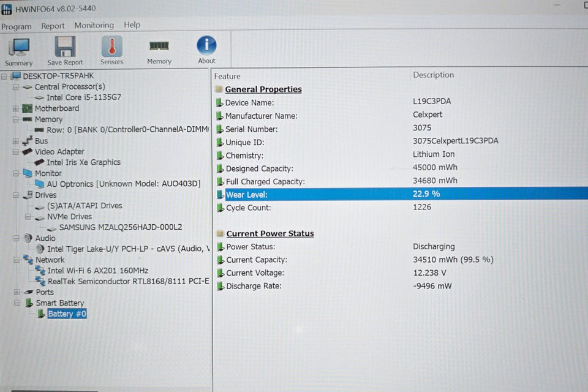Click the About info icon
This screenshot has width=588, height=392.
click(206, 50)
